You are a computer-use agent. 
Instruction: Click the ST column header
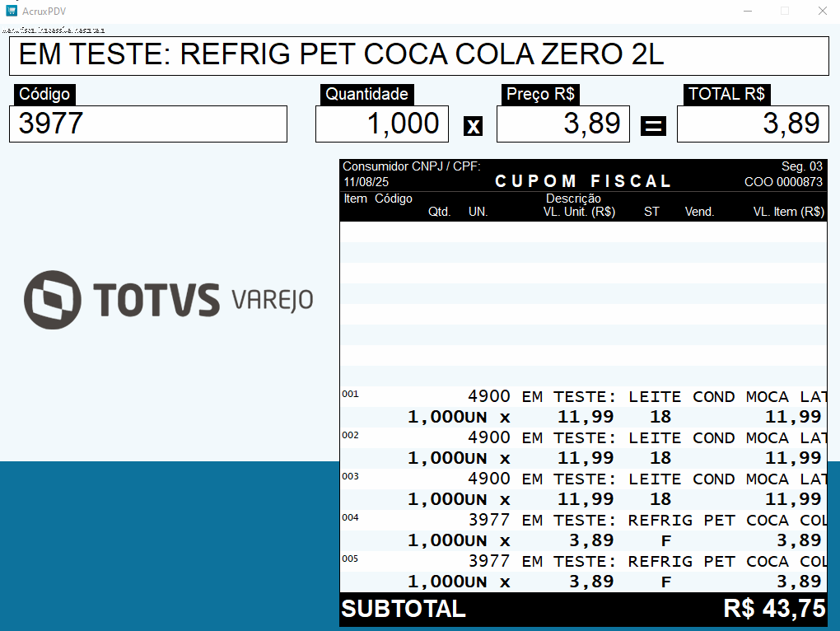click(651, 213)
